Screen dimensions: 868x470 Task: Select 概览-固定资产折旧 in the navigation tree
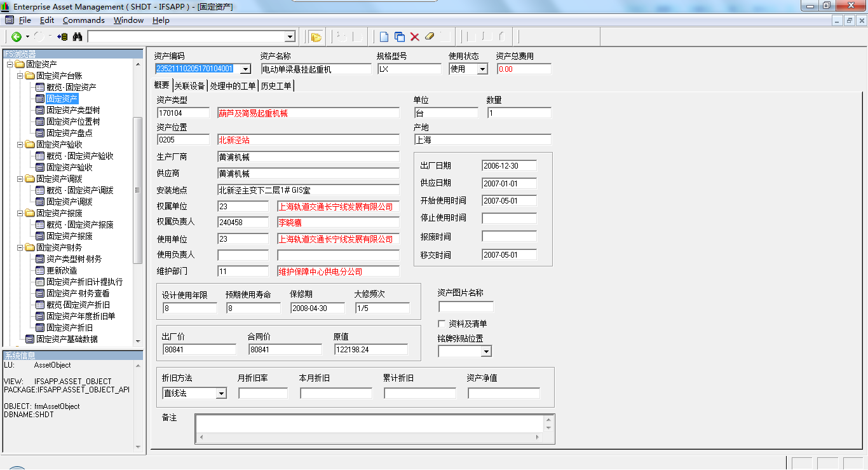(75, 305)
